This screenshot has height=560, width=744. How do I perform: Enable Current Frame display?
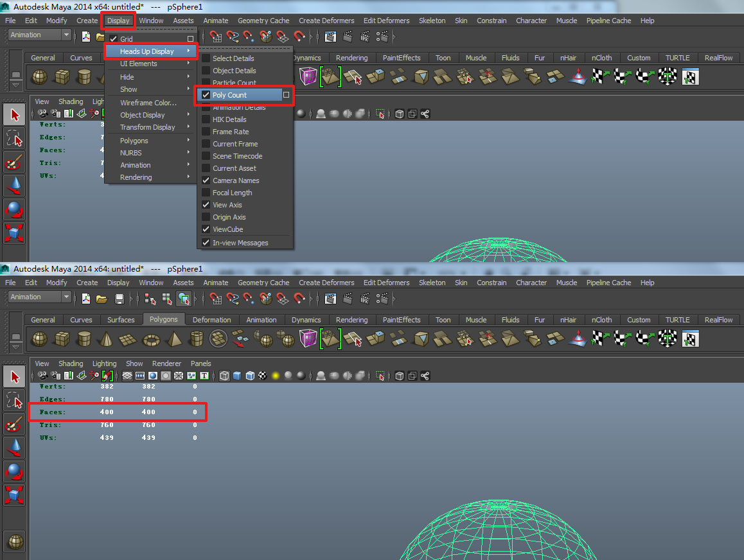pyautogui.click(x=206, y=144)
